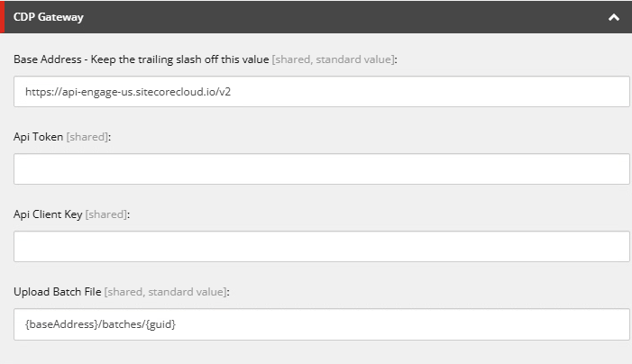
Task: Click the Api Client Key label
Action: click(48, 214)
